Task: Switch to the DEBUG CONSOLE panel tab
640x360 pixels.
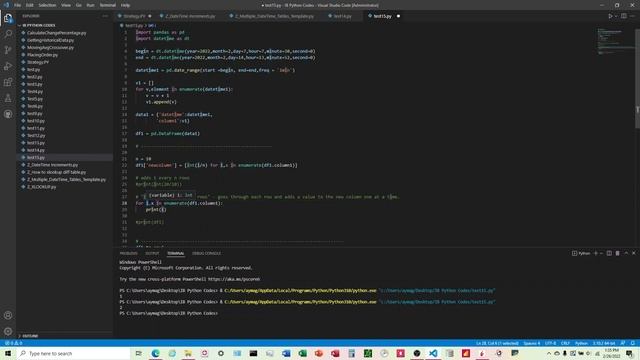Action: (207, 253)
